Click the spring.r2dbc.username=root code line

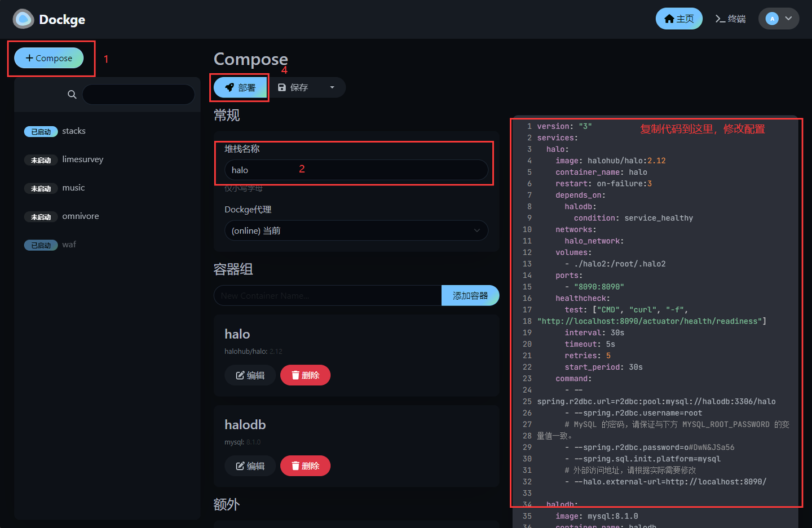point(633,413)
